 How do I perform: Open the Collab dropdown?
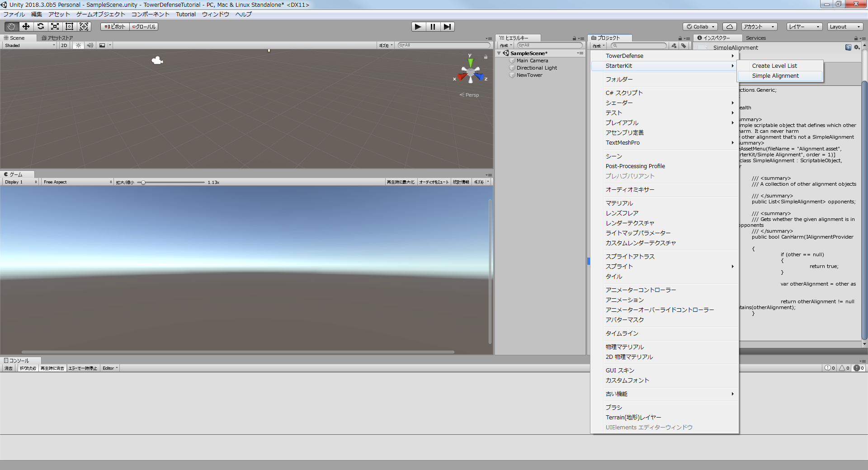point(700,27)
